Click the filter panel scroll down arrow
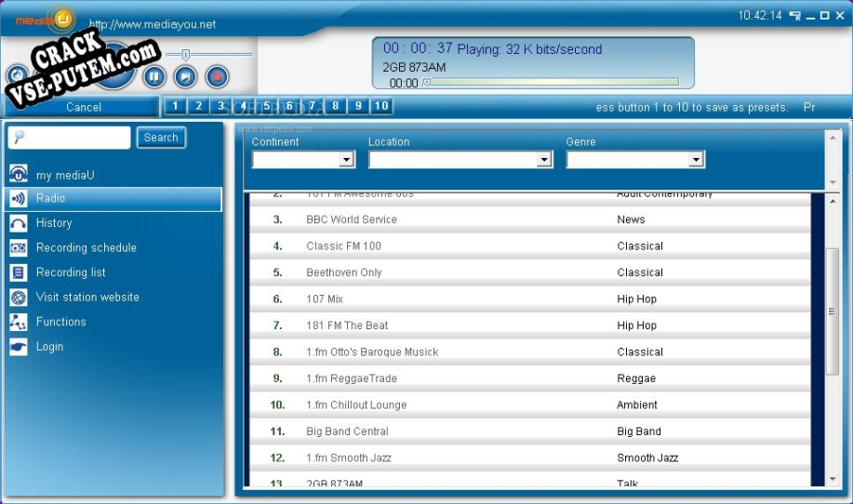The image size is (853, 504). pyautogui.click(x=833, y=182)
